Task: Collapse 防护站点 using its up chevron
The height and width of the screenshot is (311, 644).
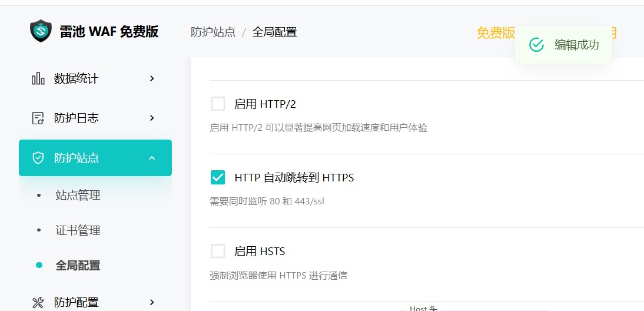Action: (152, 158)
